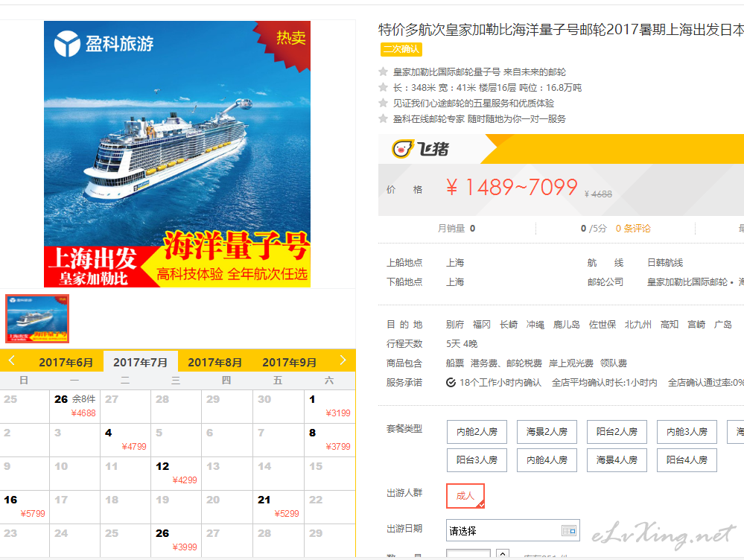Click the star icon beside the first feature line
Viewport: 744px width, 560px height.
(x=383, y=71)
